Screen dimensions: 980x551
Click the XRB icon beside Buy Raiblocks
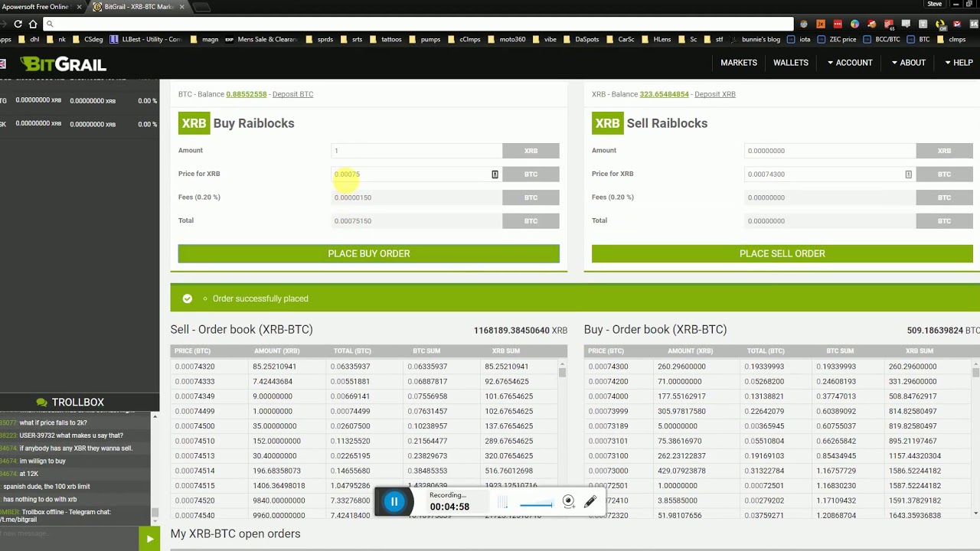click(x=194, y=123)
